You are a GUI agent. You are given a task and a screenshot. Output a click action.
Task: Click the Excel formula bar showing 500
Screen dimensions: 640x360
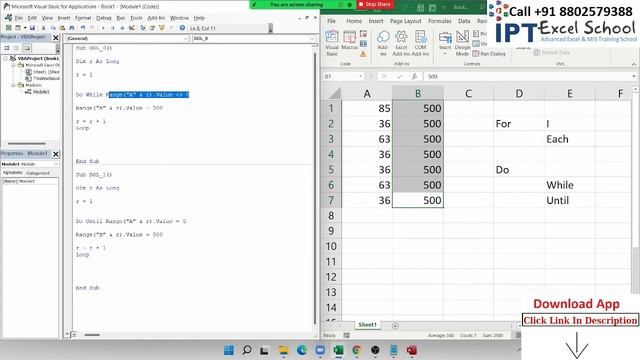coord(527,76)
